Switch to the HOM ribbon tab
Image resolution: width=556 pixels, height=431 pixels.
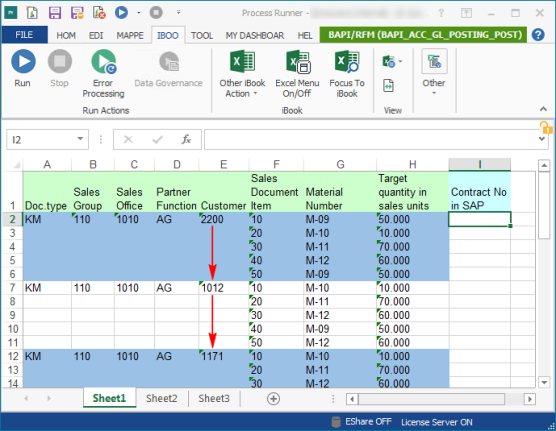pyautogui.click(x=66, y=35)
